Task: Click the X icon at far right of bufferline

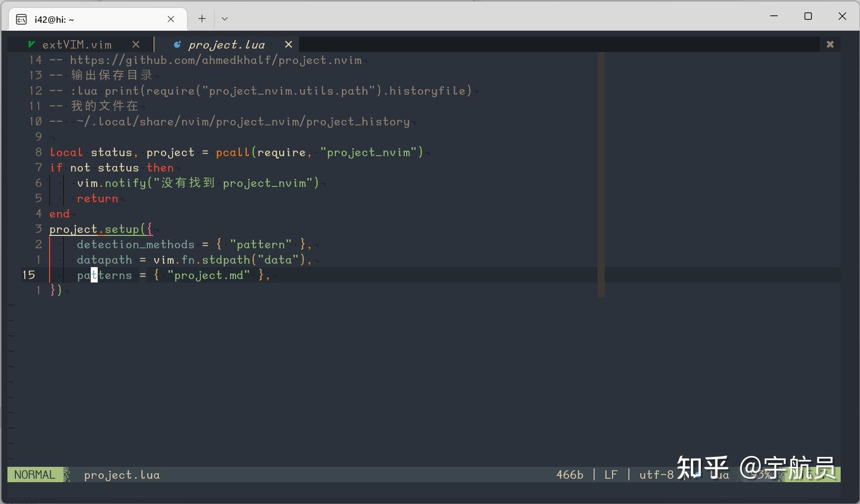Action: (x=830, y=44)
